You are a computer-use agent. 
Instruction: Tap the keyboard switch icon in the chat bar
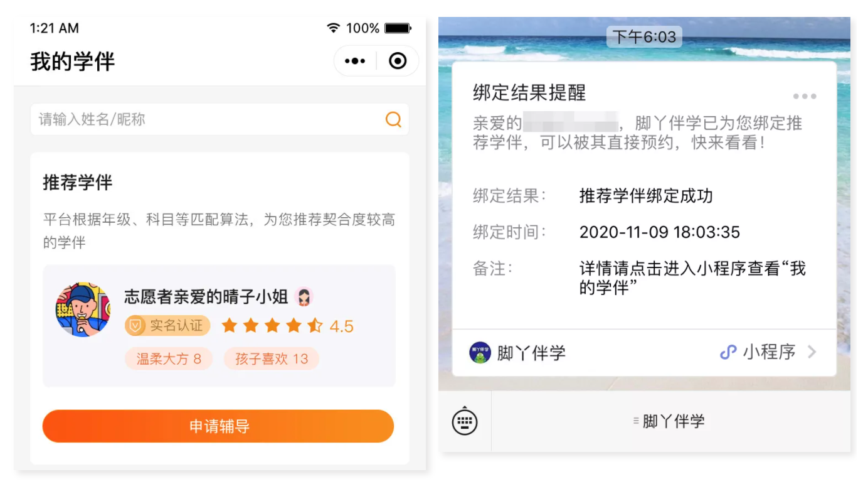(465, 422)
